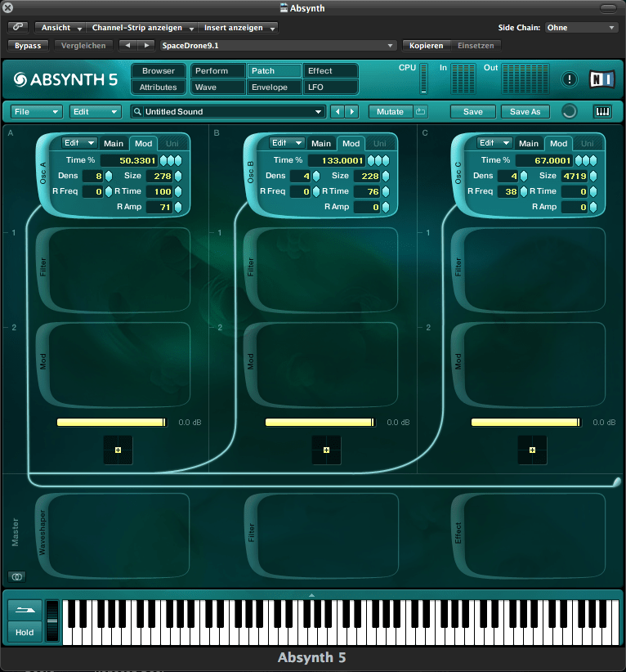
Task: Enable the channel A Filter module
Action: (42, 267)
